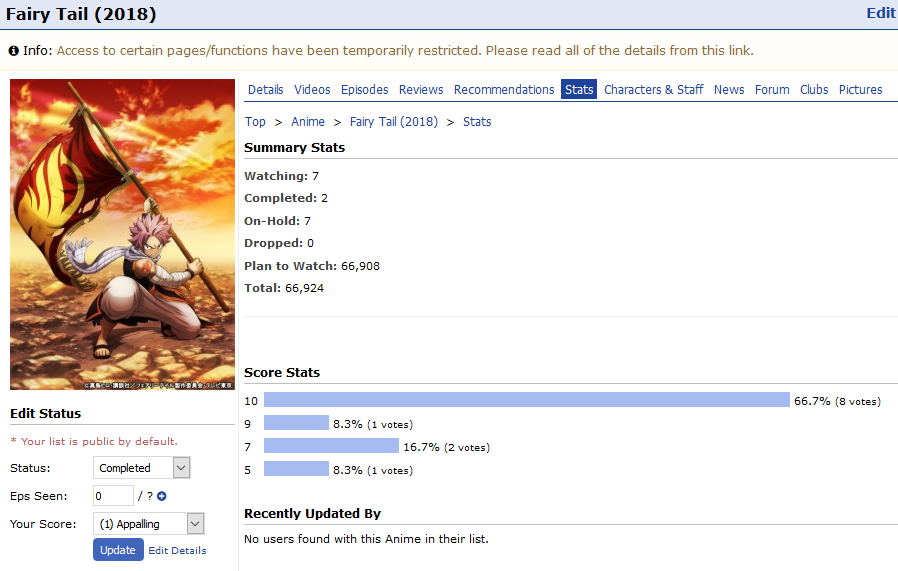
Task: Click the 'On-Hold: 7' stat
Action: (278, 221)
